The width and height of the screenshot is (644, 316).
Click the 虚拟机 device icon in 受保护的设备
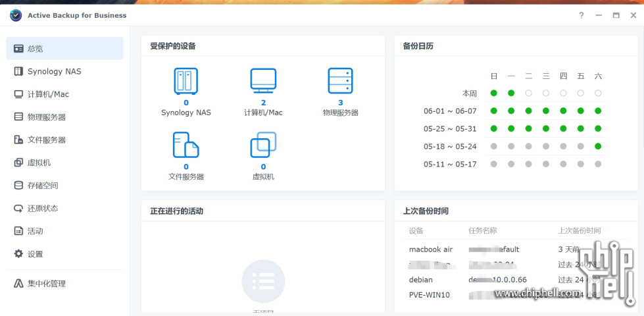coord(263,145)
